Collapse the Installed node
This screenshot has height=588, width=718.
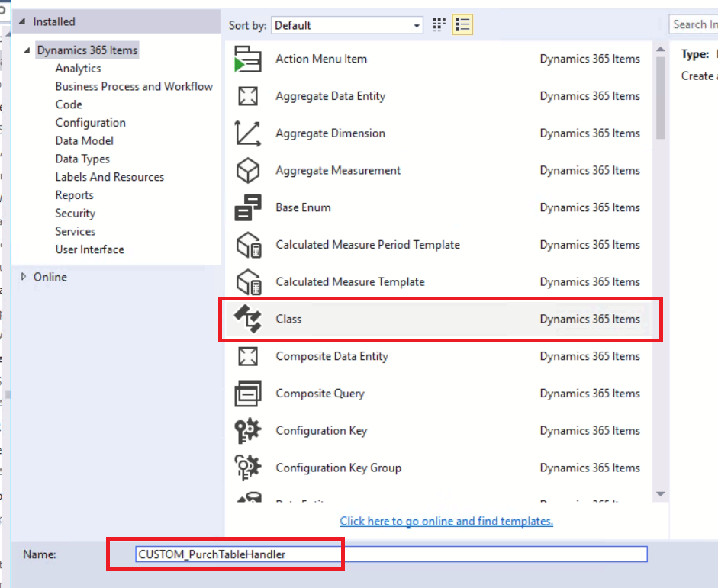click(x=22, y=21)
